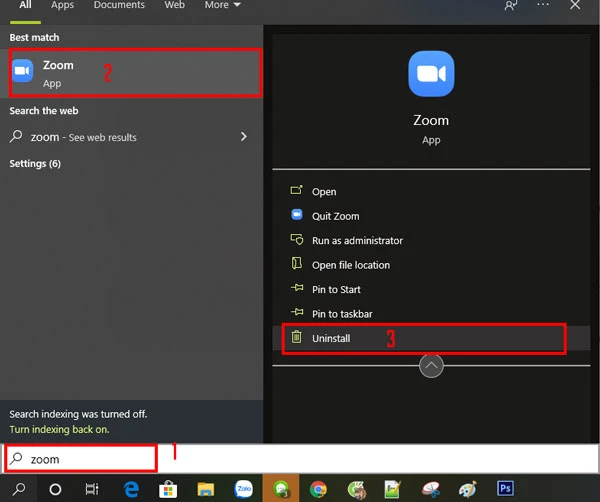Switch to the Documents filter tab
This screenshot has height=502, width=600.
click(119, 6)
